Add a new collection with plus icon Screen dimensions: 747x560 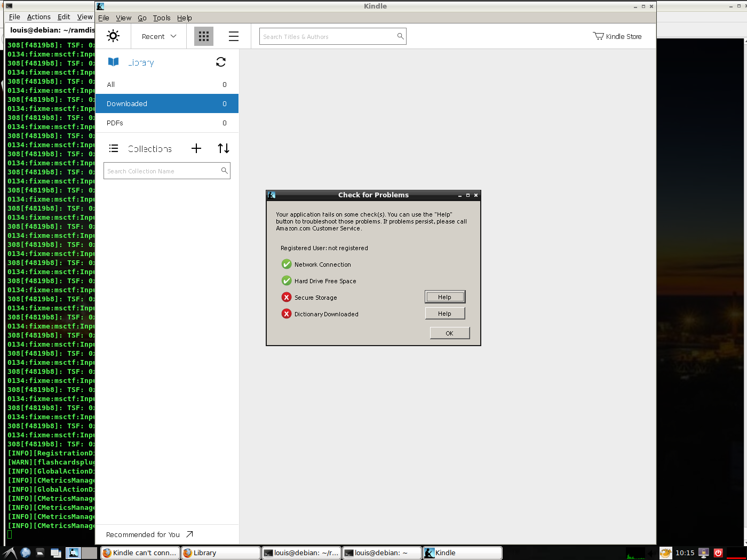(196, 148)
